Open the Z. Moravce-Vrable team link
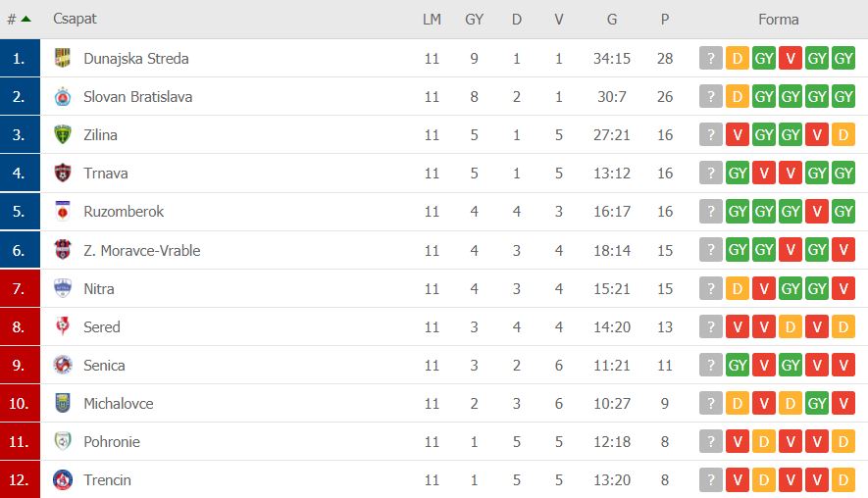This screenshot has height=498, width=868. point(141,251)
